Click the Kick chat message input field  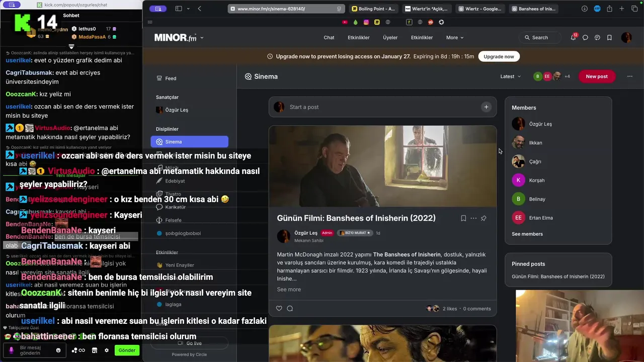pyautogui.click(x=35, y=350)
